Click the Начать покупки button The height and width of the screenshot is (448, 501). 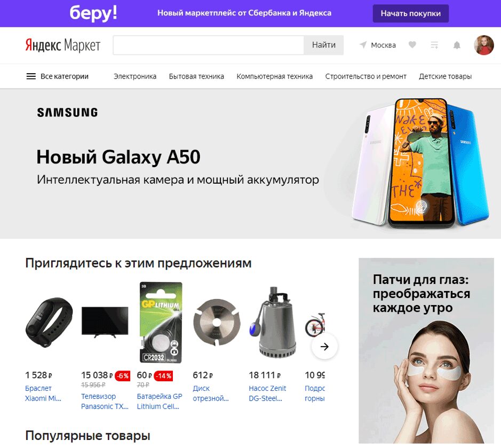tap(411, 13)
